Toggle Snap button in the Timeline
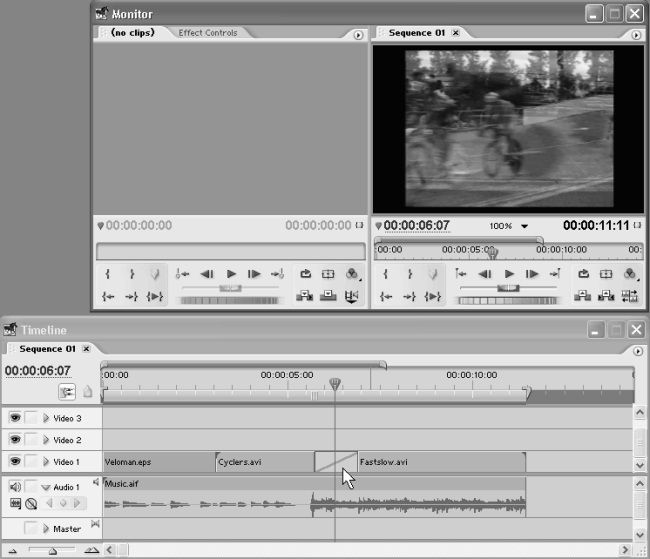The height and width of the screenshot is (559, 650). (67, 392)
